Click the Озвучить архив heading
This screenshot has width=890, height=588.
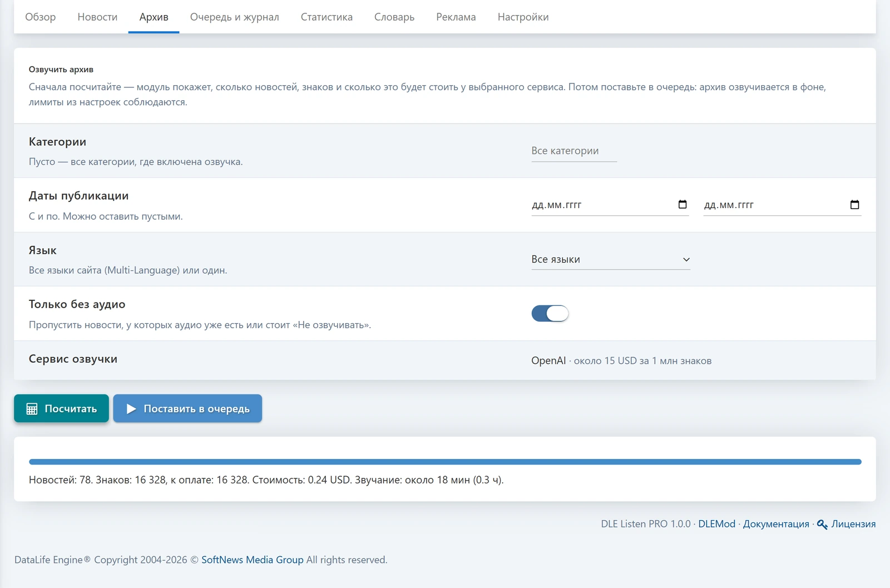[61, 70]
